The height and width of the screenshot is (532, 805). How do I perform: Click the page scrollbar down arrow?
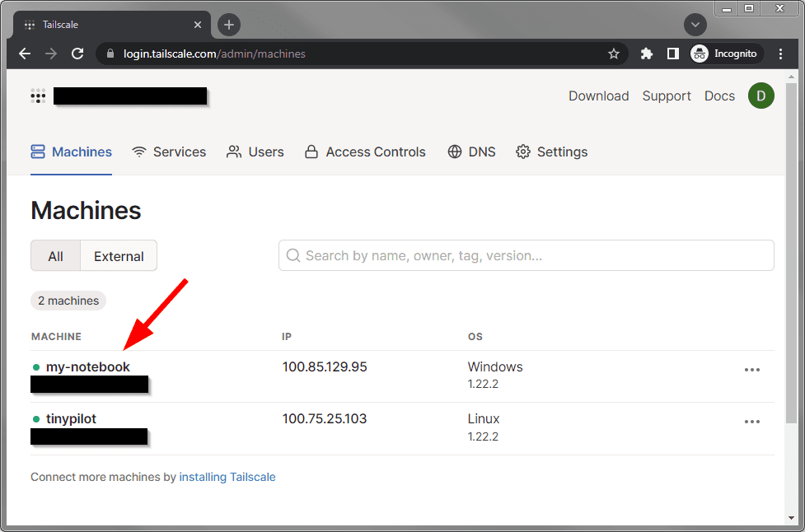[791, 518]
